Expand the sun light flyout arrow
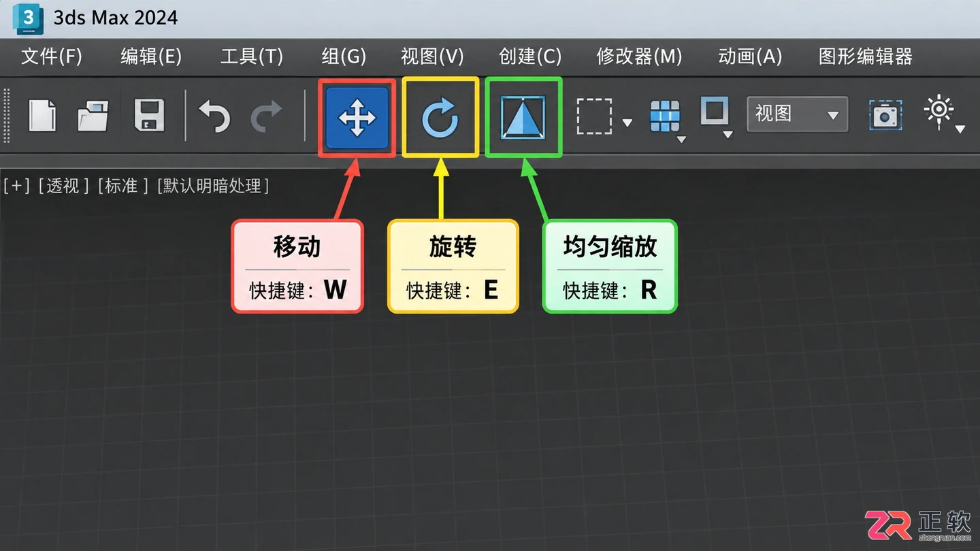This screenshot has height=551, width=980. point(960,129)
